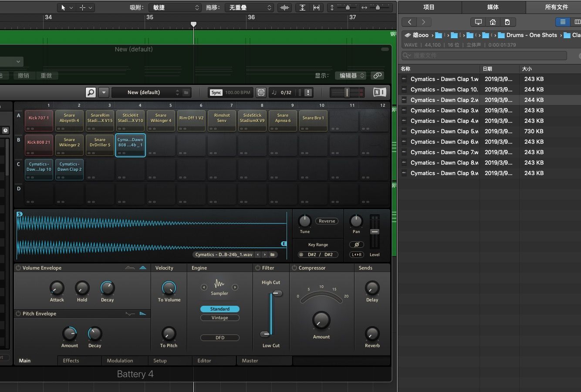Click the project folder icon next to home
Viewport: 581px width, 392px height.
(507, 22)
